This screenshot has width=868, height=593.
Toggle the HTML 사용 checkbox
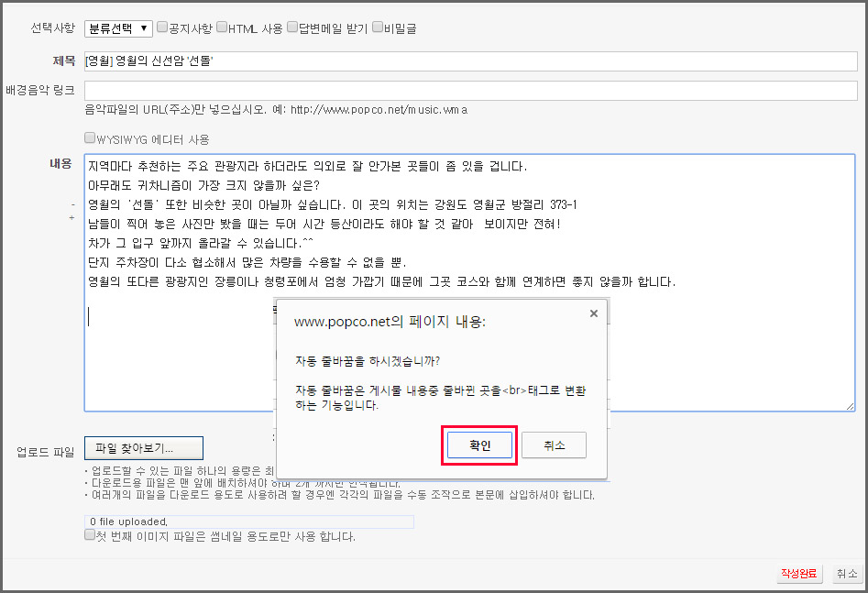click(x=221, y=27)
